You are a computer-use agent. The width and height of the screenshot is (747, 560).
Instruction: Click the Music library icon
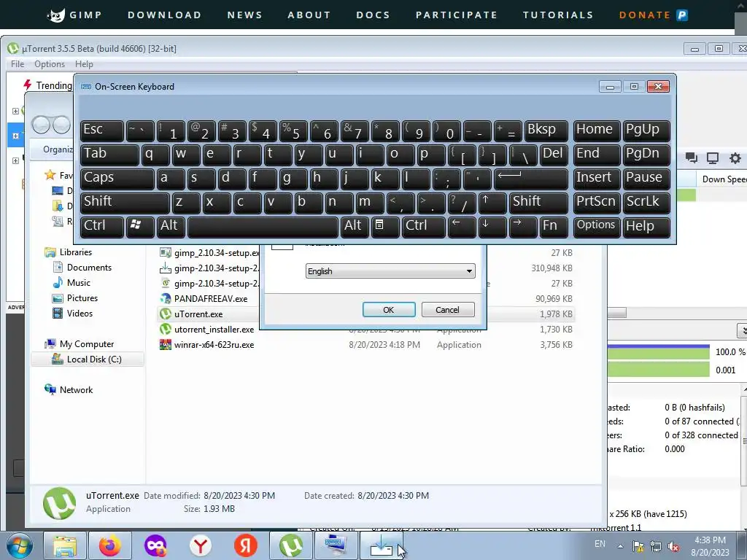pos(58,282)
